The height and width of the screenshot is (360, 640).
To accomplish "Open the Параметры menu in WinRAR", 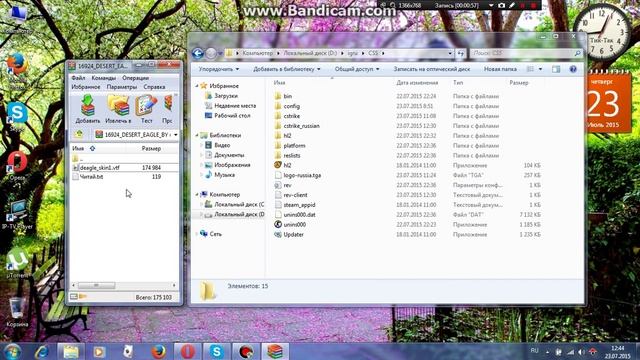I will [x=122, y=87].
